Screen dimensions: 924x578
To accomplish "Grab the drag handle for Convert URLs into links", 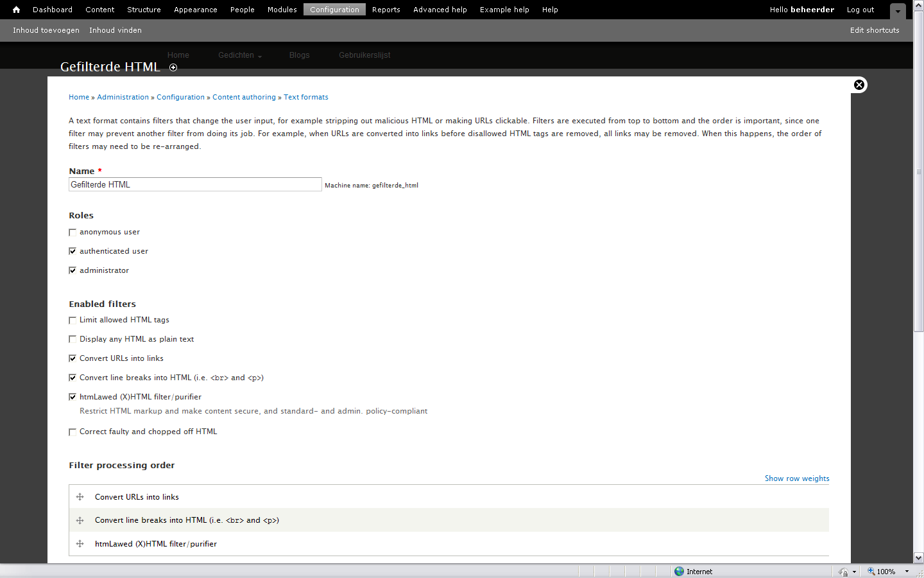I will (80, 496).
